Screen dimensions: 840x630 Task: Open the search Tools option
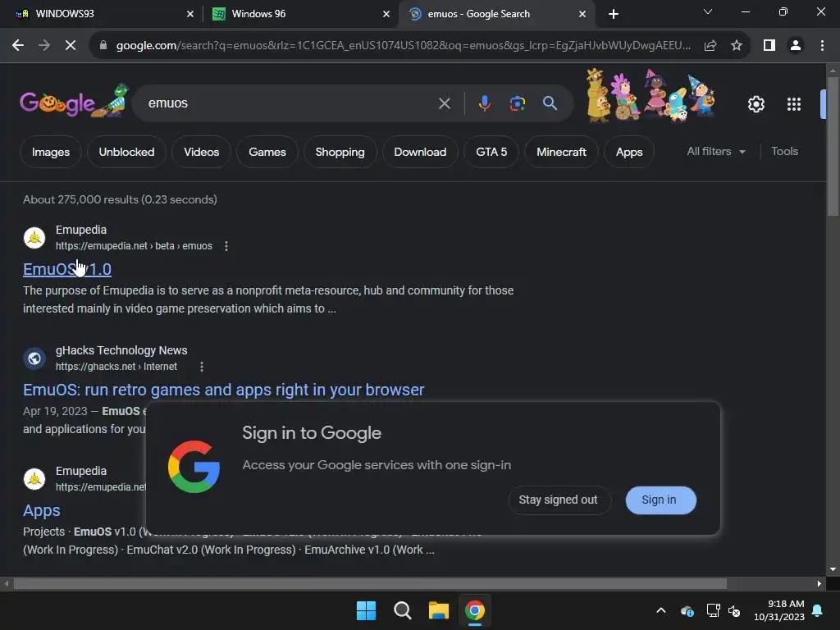click(785, 152)
